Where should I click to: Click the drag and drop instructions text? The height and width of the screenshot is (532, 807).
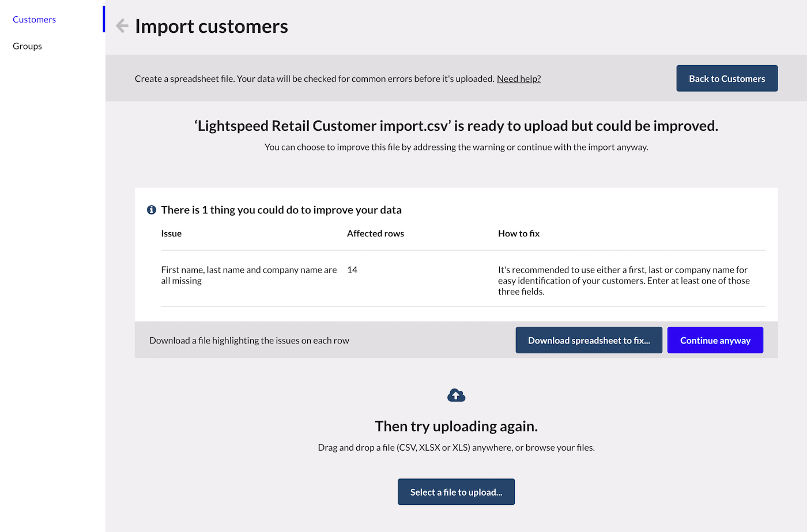[x=456, y=447]
